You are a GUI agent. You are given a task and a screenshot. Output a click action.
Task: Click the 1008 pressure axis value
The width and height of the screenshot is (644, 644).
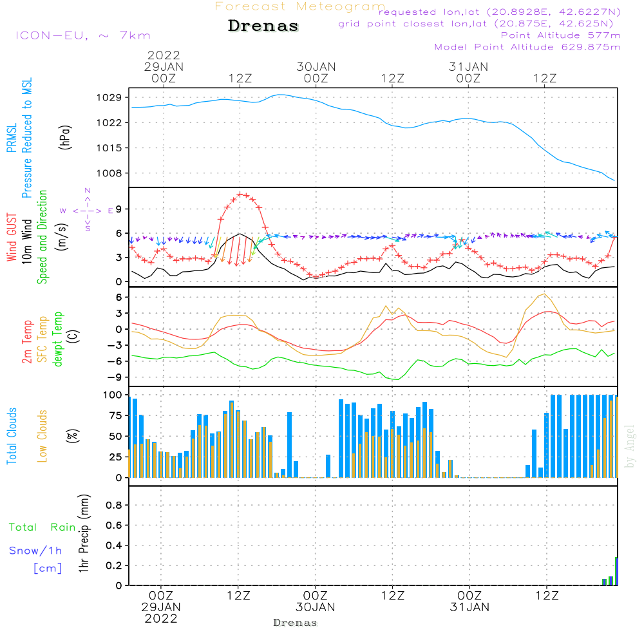click(x=109, y=173)
